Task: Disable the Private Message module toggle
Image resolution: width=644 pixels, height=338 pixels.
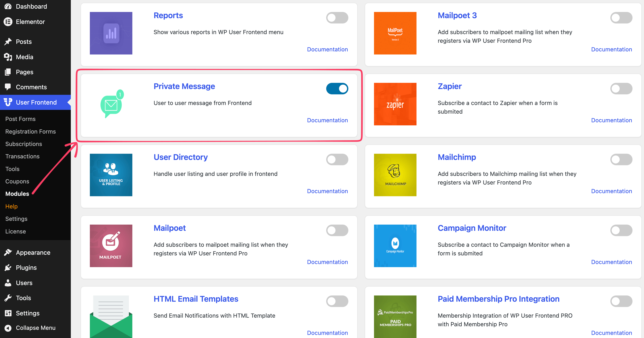Action: point(337,89)
